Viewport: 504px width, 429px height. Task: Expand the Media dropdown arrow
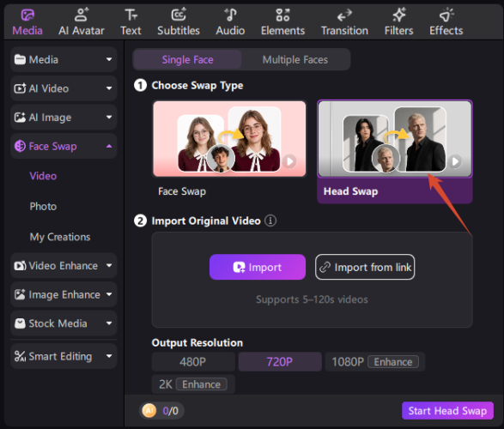[109, 59]
